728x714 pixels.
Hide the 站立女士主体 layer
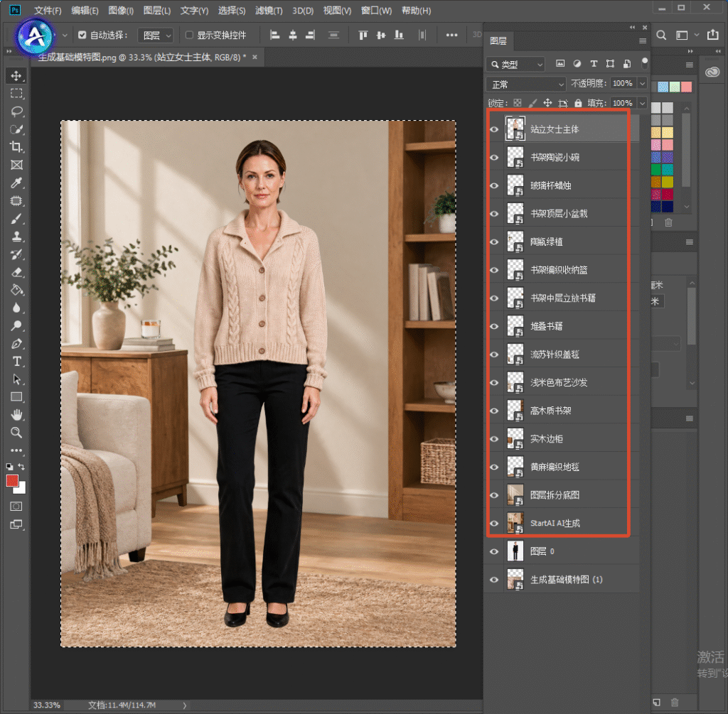494,129
